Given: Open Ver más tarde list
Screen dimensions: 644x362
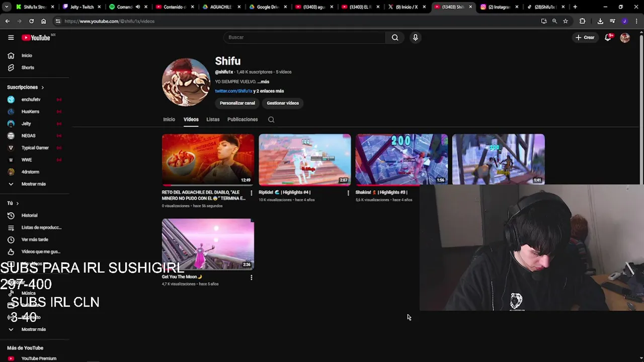Looking at the screenshot, I should pyautogui.click(x=34, y=239).
